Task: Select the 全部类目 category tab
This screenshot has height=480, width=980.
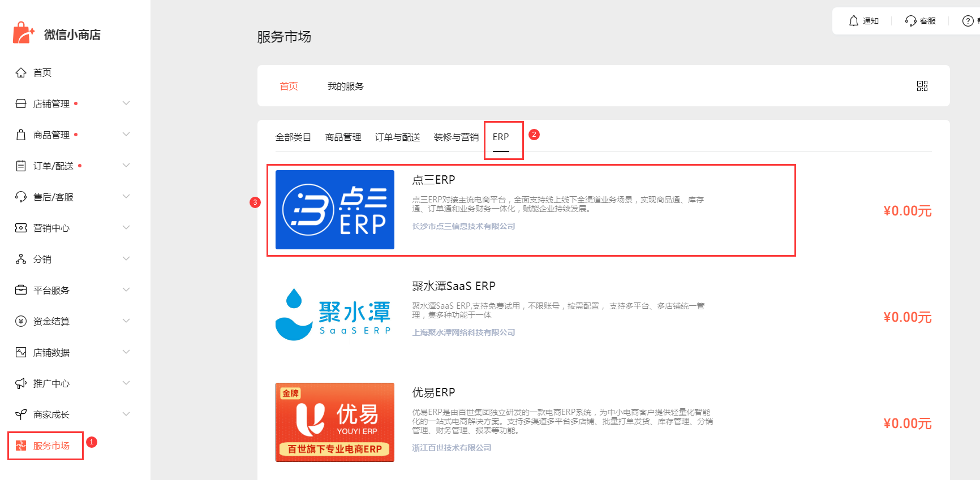Action: click(x=293, y=137)
